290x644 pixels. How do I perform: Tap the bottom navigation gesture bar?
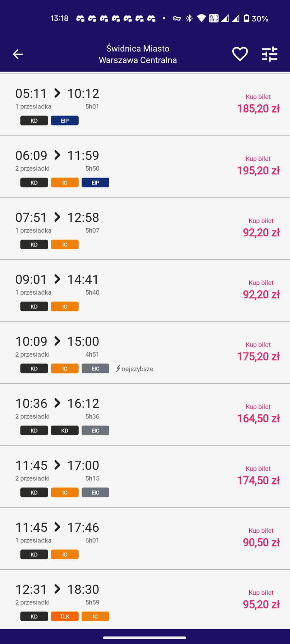pyautogui.click(x=145, y=638)
